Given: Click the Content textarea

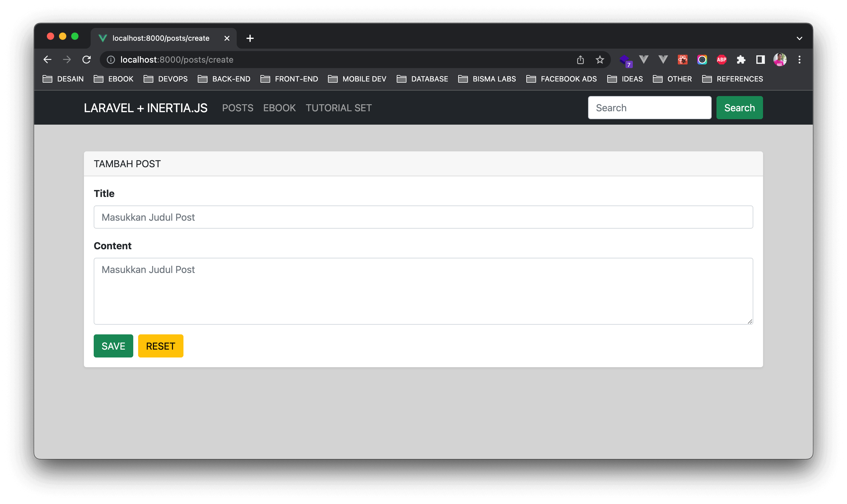Looking at the screenshot, I should [x=423, y=291].
